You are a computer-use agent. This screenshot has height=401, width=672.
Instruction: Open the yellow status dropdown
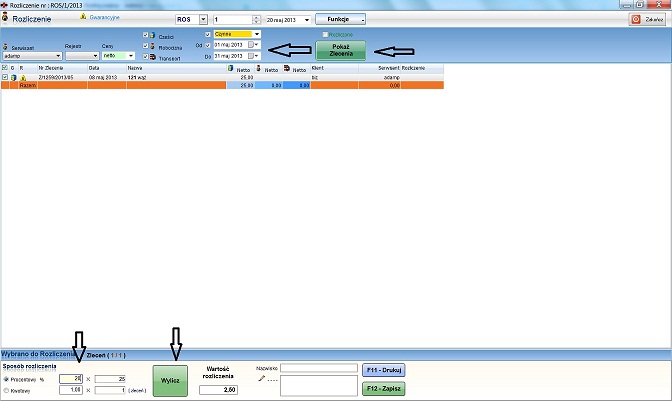tap(257, 34)
